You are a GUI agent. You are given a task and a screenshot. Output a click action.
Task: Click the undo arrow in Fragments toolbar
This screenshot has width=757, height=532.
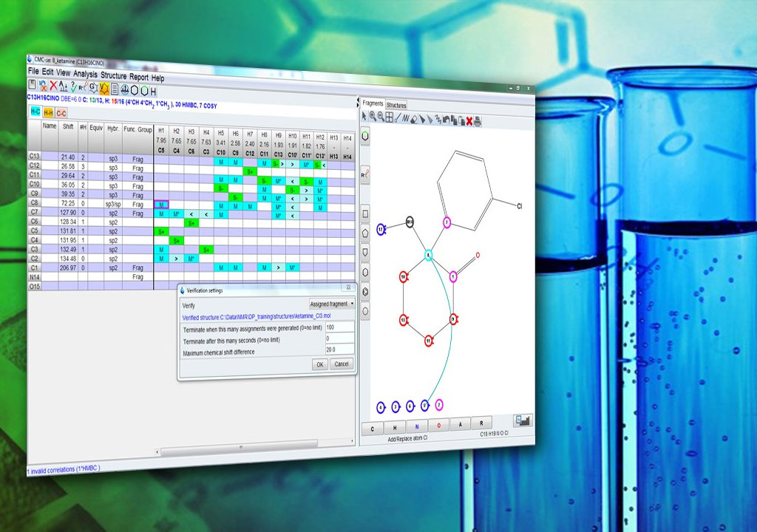447,120
